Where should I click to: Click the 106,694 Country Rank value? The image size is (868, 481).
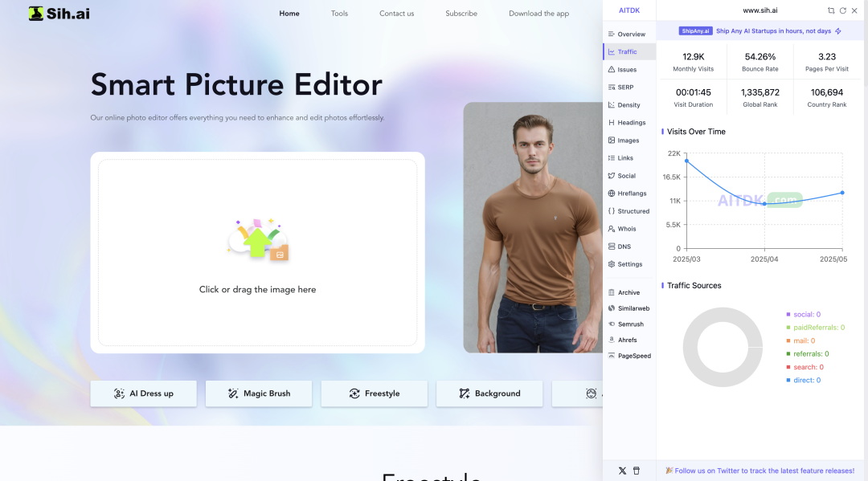click(x=827, y=92)
